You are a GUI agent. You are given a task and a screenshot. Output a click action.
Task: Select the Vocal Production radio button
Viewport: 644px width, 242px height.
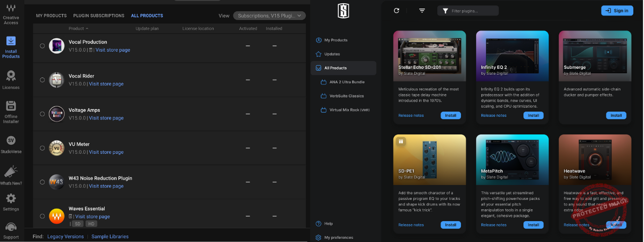point(42,46)
